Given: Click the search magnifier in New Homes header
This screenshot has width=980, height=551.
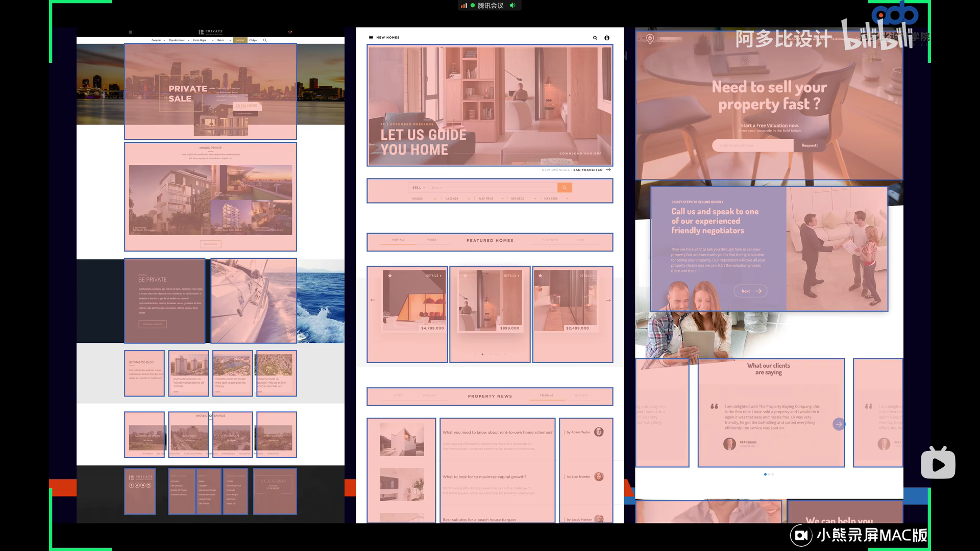Looking at the screenshot, I should [595, 38].
